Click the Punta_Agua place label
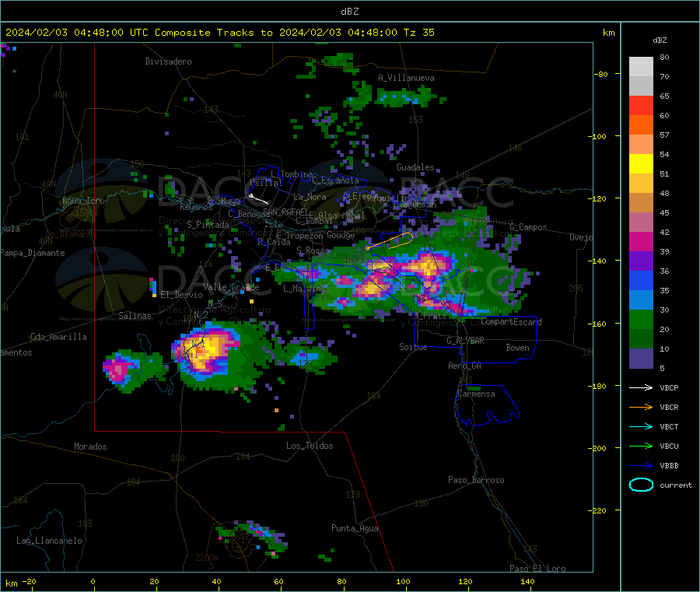 [x=355, y=528]
